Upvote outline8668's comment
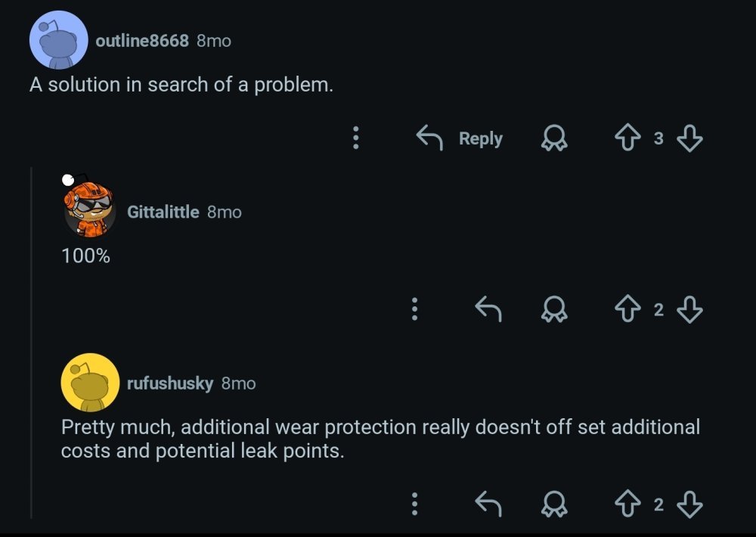This screenshot has height=537, width=756. 628,138
